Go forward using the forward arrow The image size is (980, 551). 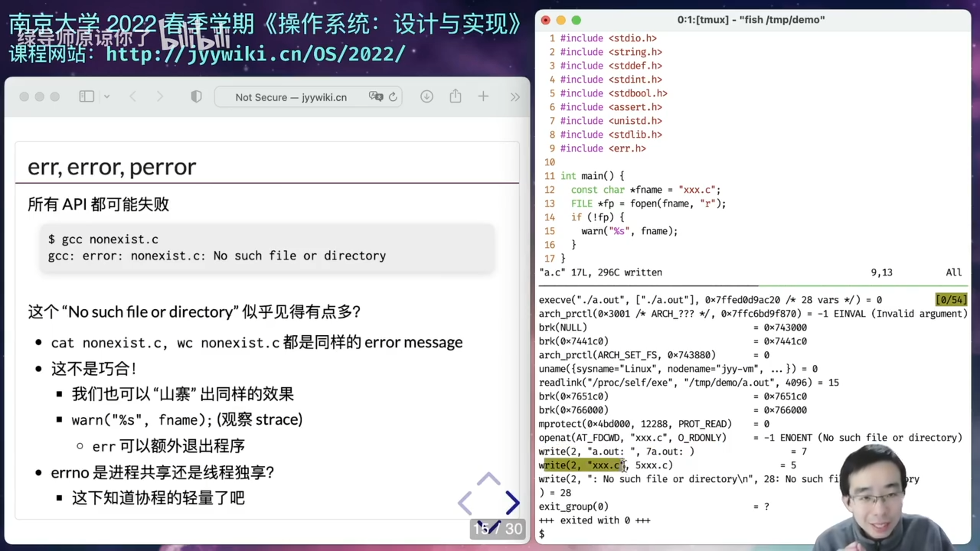click(x=160, y=96)
